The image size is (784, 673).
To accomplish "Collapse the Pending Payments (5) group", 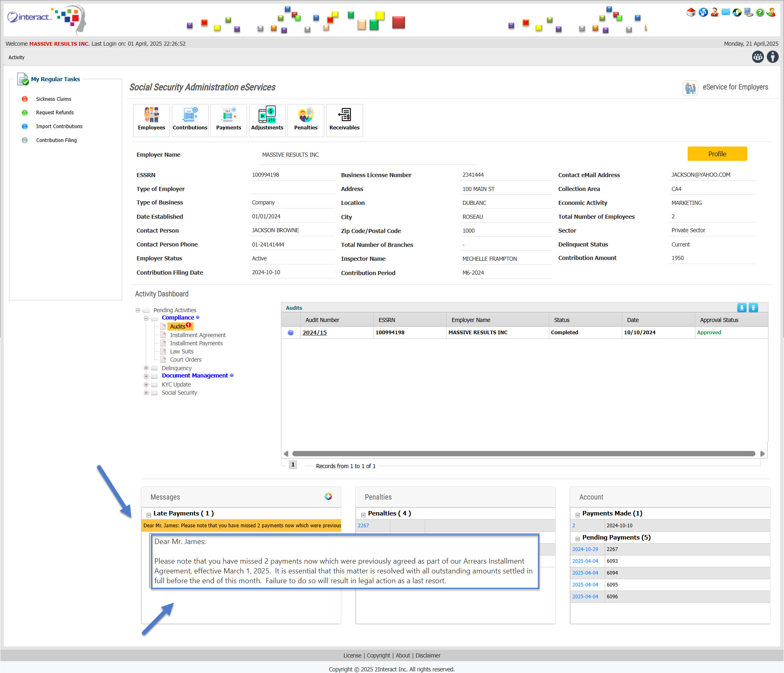I will [x=577, y=539].
